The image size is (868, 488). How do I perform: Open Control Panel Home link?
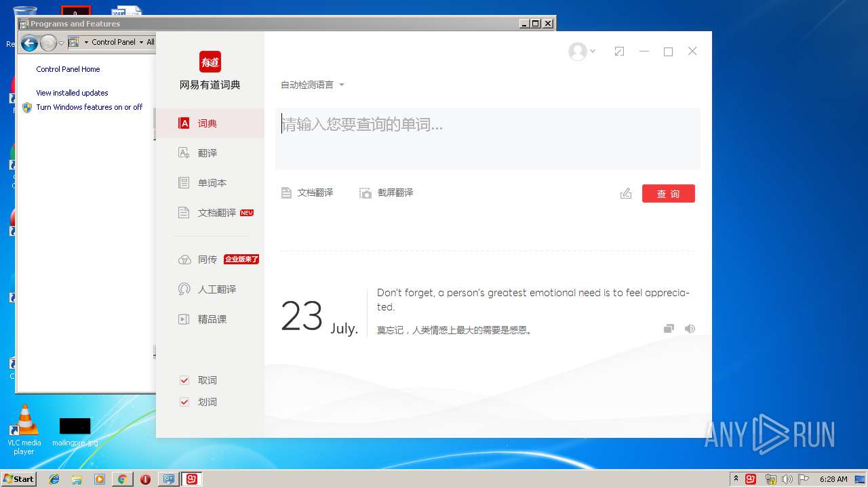click(x=68, y=69)
